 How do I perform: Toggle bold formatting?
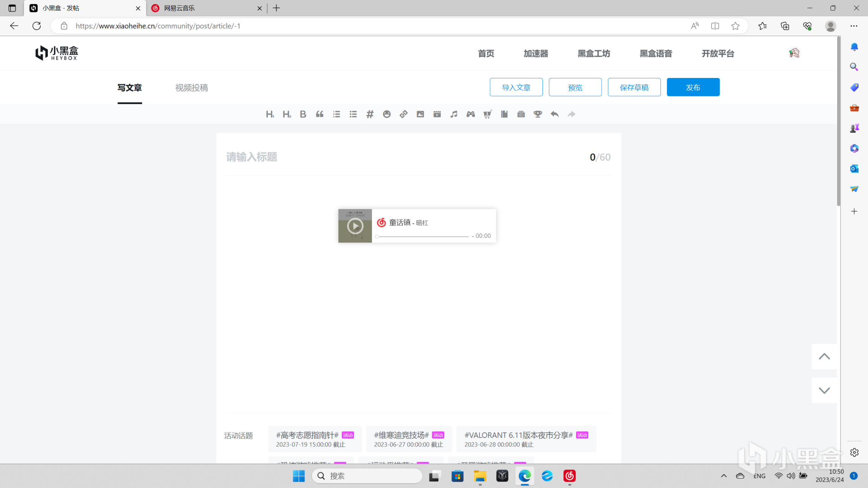303,114
